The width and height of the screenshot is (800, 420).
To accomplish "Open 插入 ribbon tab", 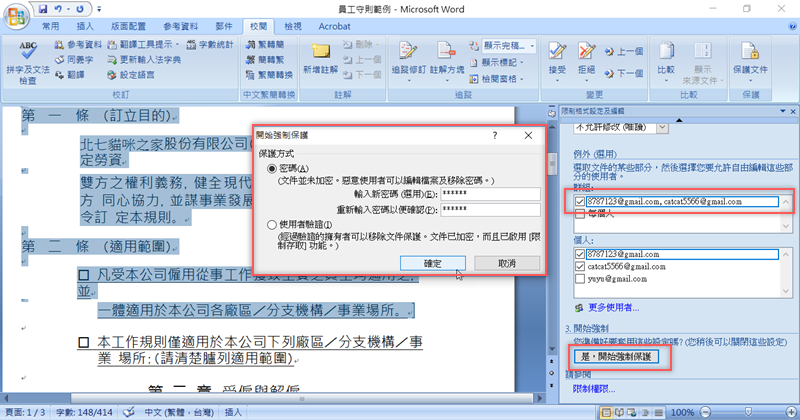I will pos(85,26).
